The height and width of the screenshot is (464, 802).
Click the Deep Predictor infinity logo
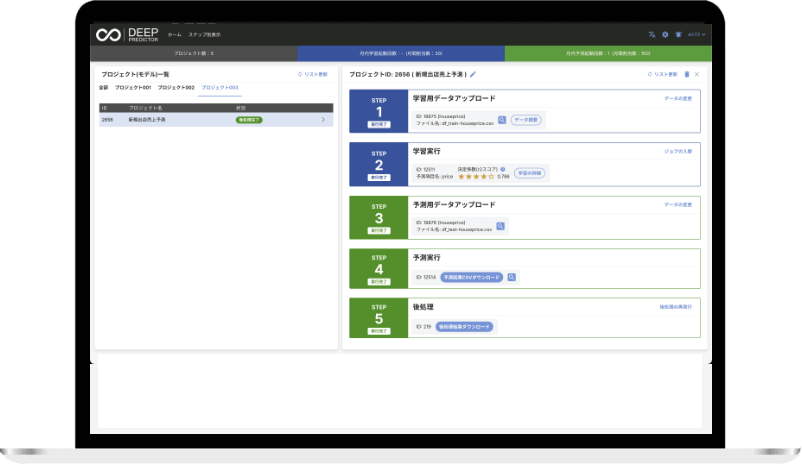tap(108, 35)
